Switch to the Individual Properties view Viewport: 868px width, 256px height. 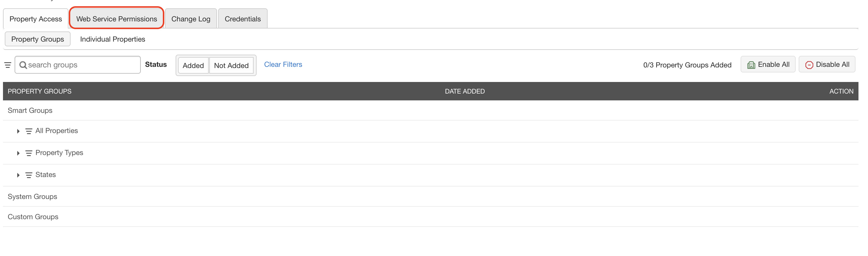(x=112, y=39)
